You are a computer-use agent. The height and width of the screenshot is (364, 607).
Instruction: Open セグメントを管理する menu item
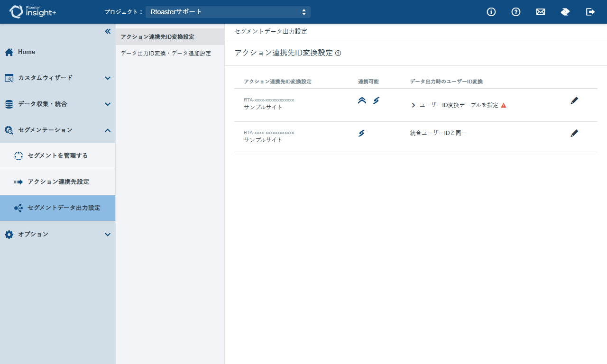(57, 156)
